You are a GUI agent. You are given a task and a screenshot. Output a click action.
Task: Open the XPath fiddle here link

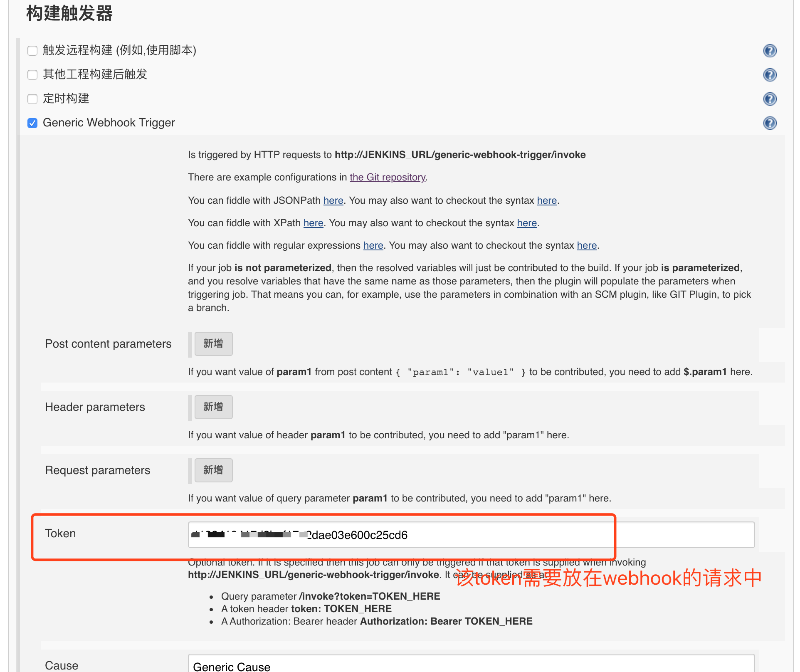pyautogui.click(x=313, y=223)
